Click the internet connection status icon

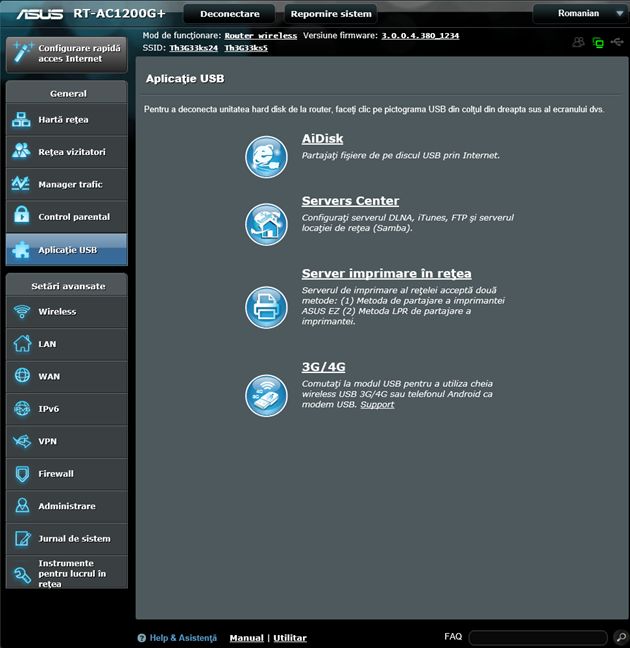[x=598, y=43]
